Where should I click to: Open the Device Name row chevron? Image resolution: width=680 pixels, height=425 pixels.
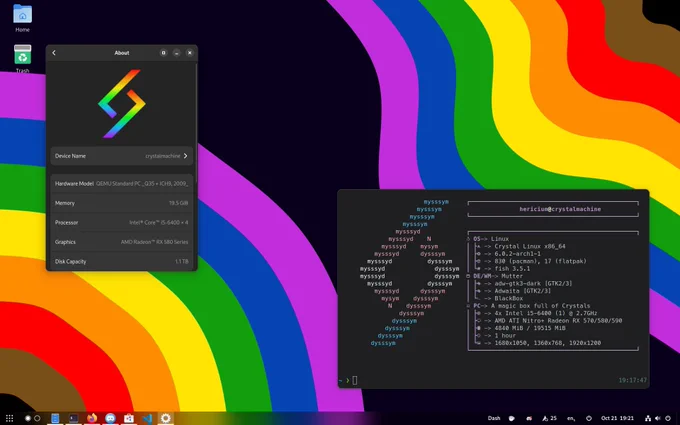pyautogui.click(x=185, y=156)
